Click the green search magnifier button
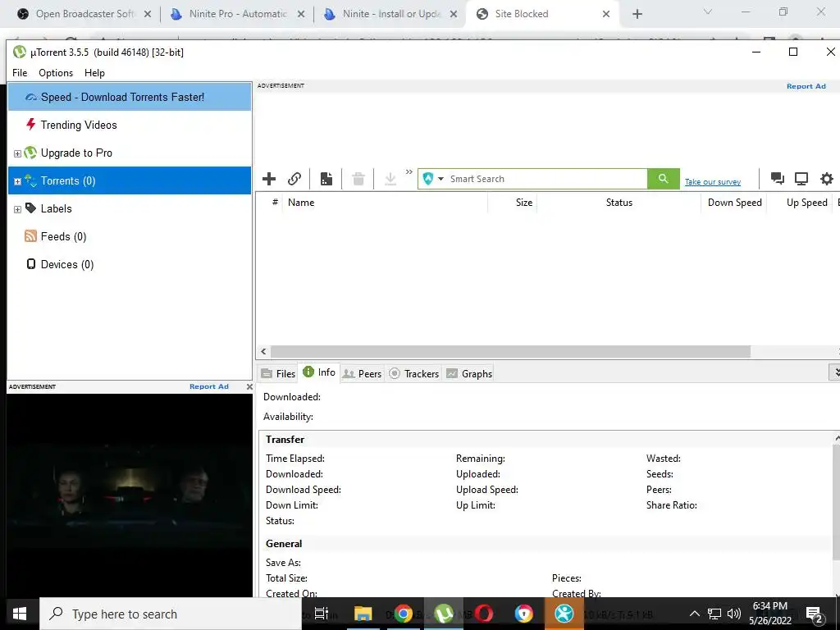Screen dimensions: 840x630 663,179
